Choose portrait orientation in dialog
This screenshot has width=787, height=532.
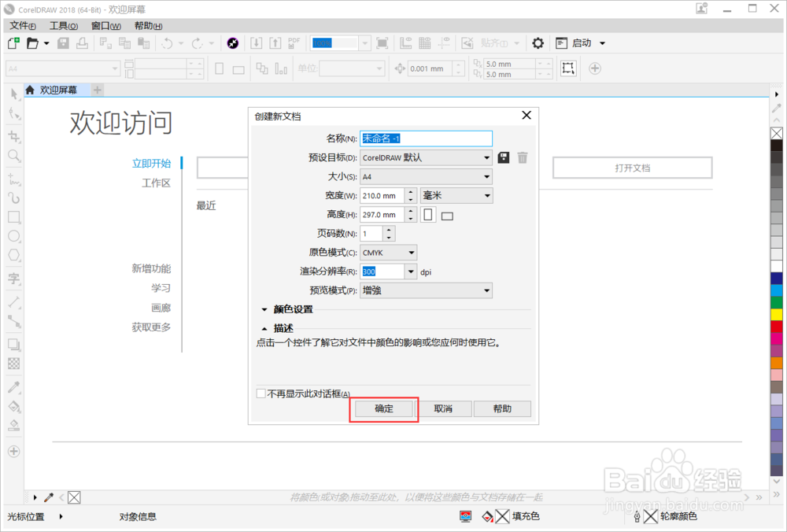coord(428,215)
